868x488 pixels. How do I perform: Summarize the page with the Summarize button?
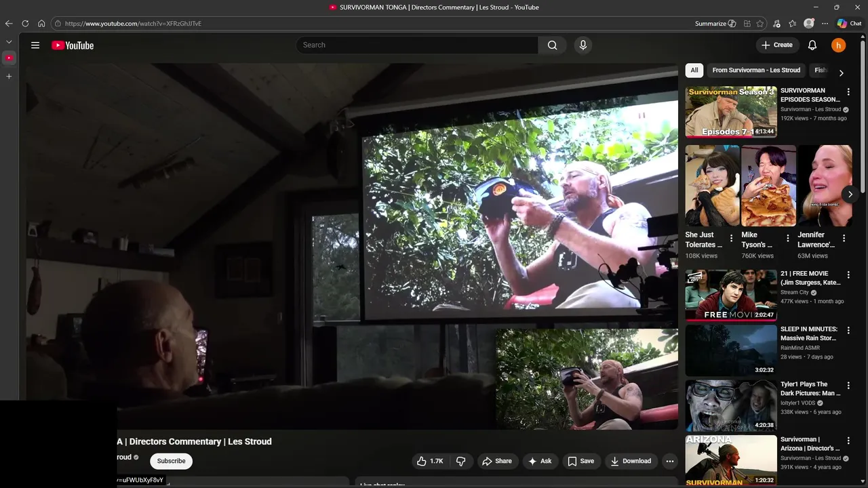pos(715,24)
